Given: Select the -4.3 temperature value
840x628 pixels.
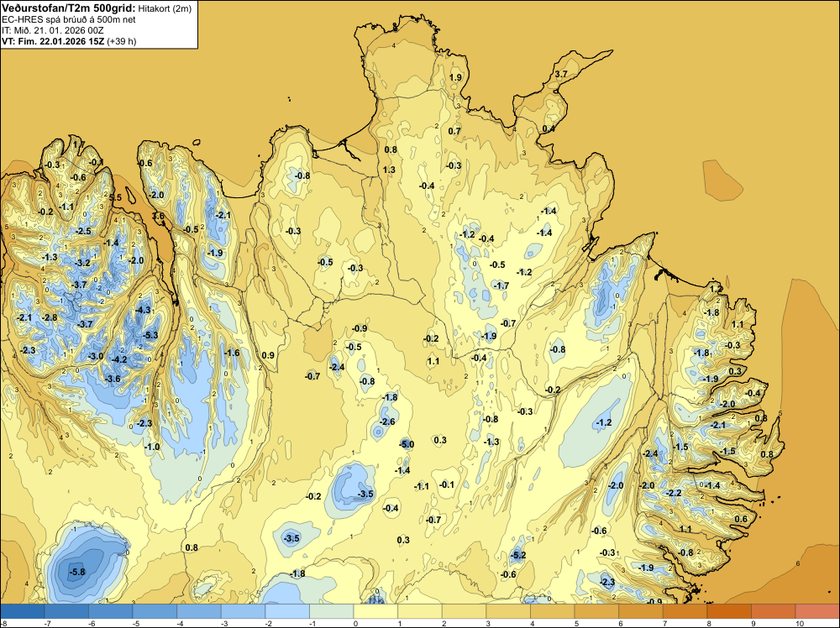Looking at the screenshot, I should 143,310.
